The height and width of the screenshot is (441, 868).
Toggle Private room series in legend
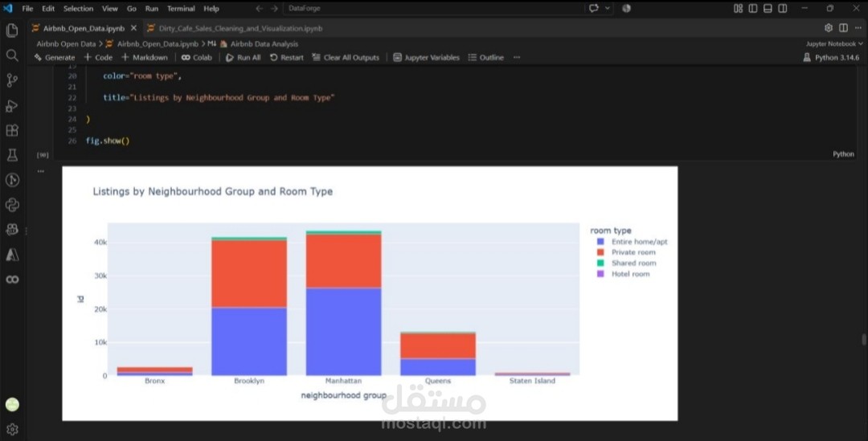(x=626, y=252)
